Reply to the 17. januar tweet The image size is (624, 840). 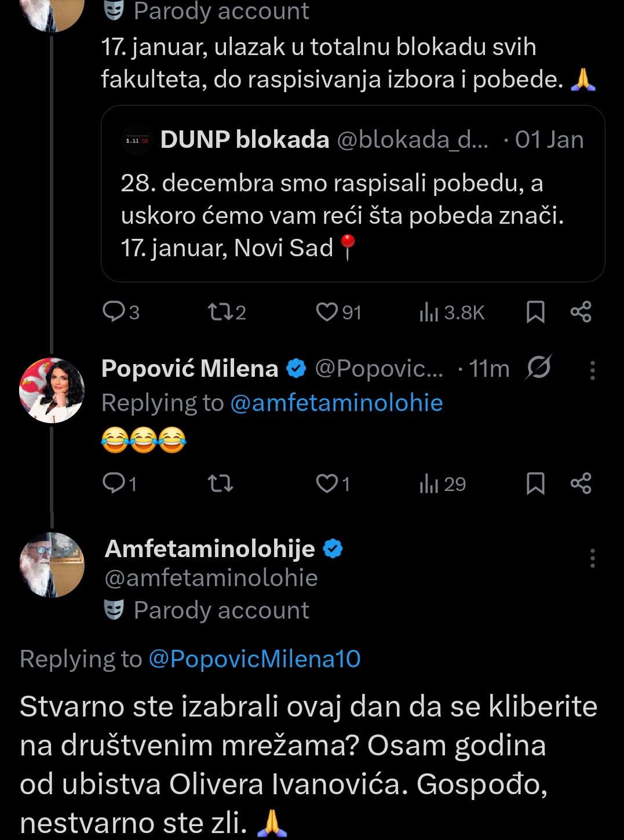click(x=112, y=312)
